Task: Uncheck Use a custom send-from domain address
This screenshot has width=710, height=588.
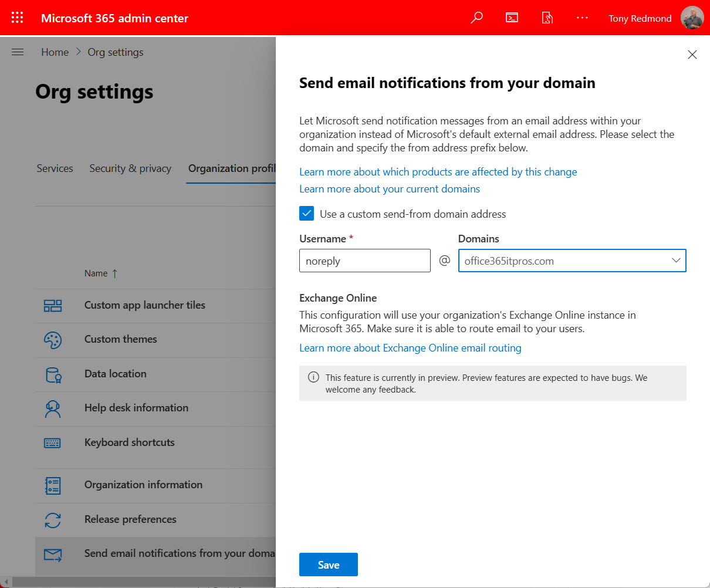Action: click(306, 214)
